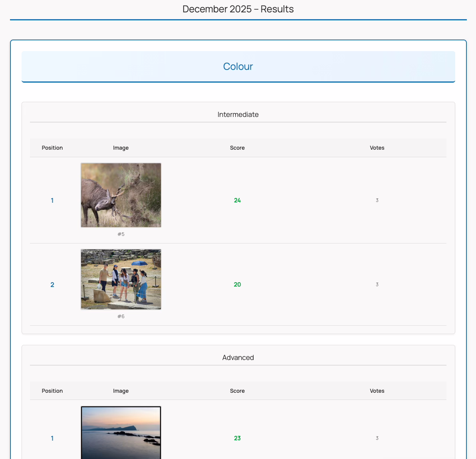Click the score 23 in the Advanced table
476x459 pixels.
point(237,438)
